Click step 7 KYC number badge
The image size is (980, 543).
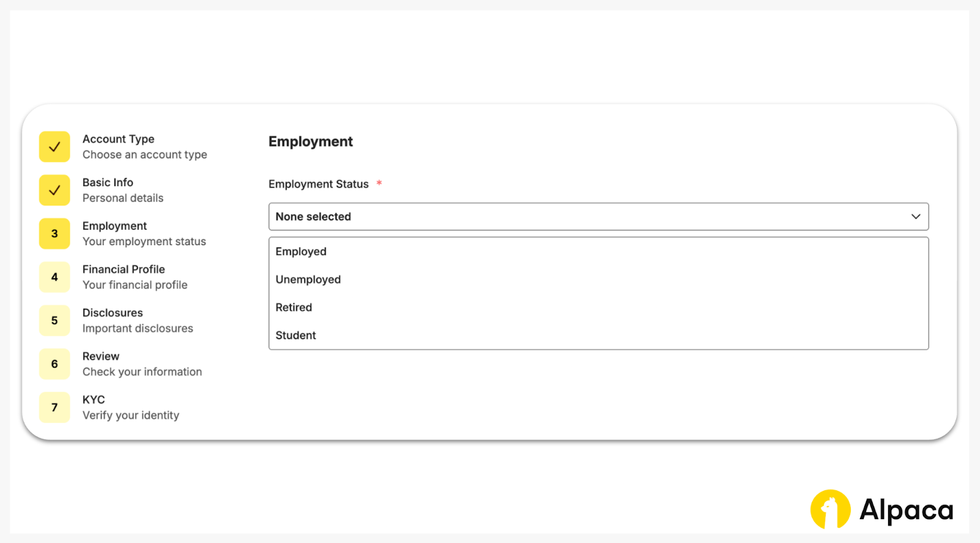tap(55, 408)
